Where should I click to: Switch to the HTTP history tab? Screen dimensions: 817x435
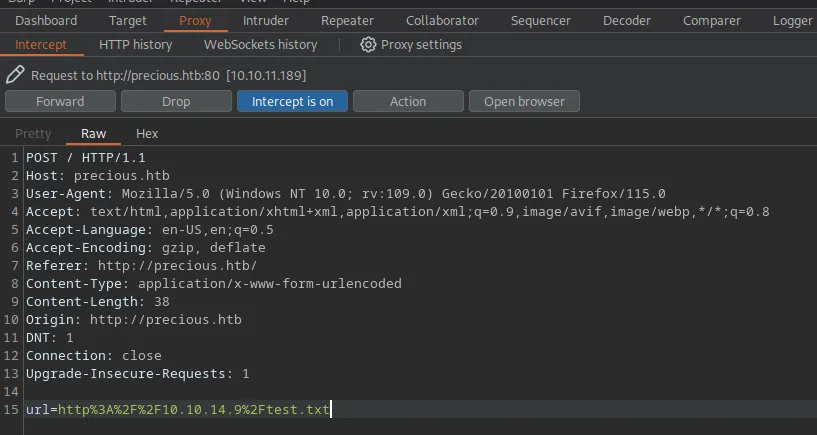pyautogui.click(x=135, y=44)
